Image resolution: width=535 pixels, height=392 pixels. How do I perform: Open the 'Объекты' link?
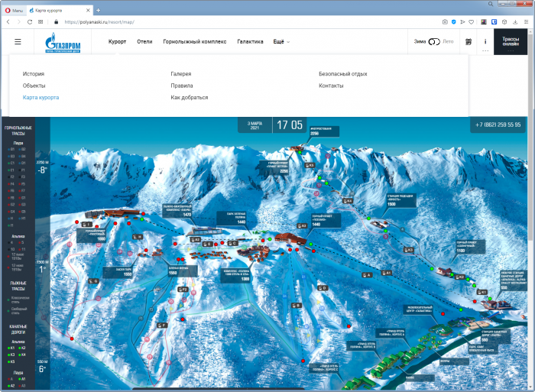click(34, 86)
